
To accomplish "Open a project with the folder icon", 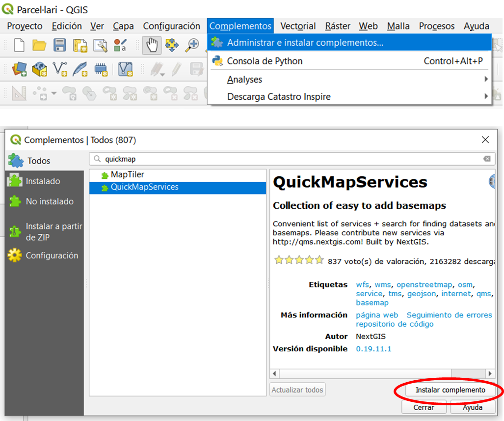I will tap(39, 45).
